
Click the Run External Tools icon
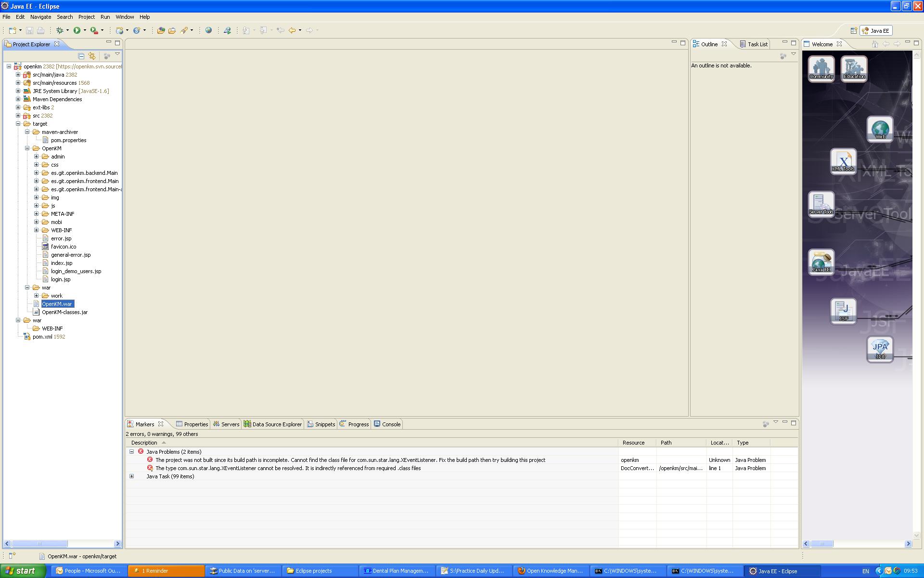pos(94,30)
